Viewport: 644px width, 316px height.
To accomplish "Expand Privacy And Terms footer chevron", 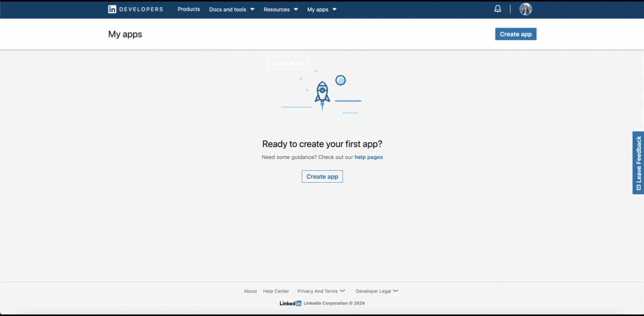I will click(342, 291).
